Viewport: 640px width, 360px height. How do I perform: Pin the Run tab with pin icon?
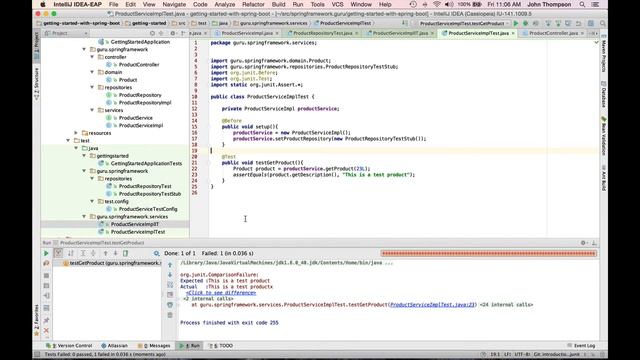pos(46,320)
